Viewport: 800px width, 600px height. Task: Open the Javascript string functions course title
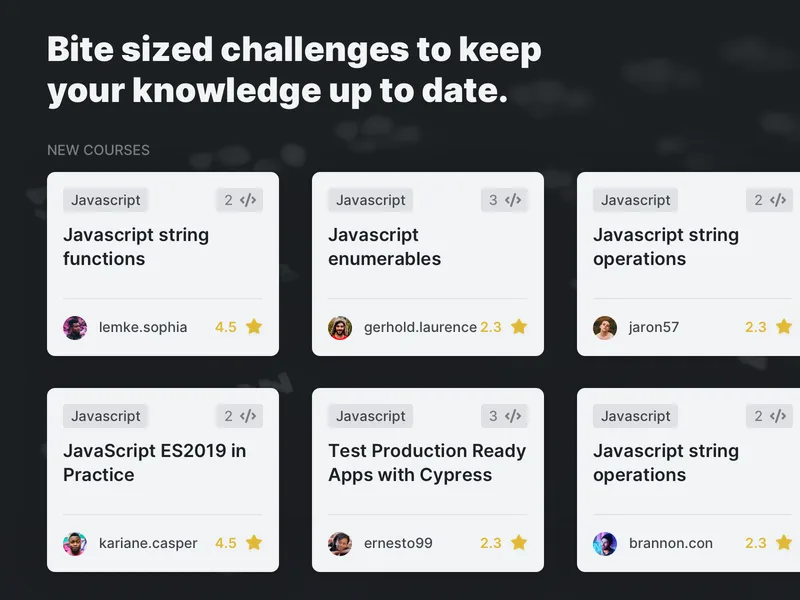click(x=136, y=247)
